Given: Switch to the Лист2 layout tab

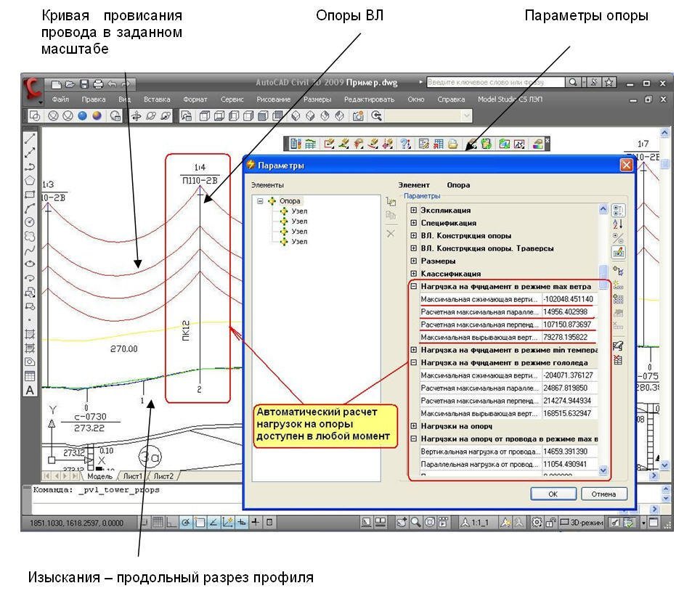Looking at the screenshot, I should coord(163,476).
